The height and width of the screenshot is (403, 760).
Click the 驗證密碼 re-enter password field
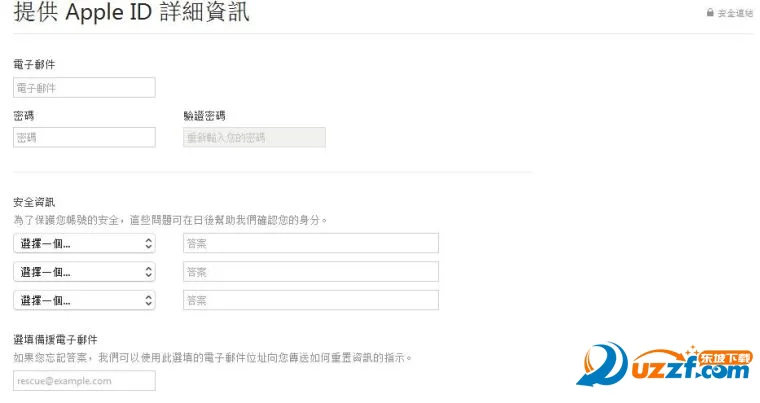point(254,137)
